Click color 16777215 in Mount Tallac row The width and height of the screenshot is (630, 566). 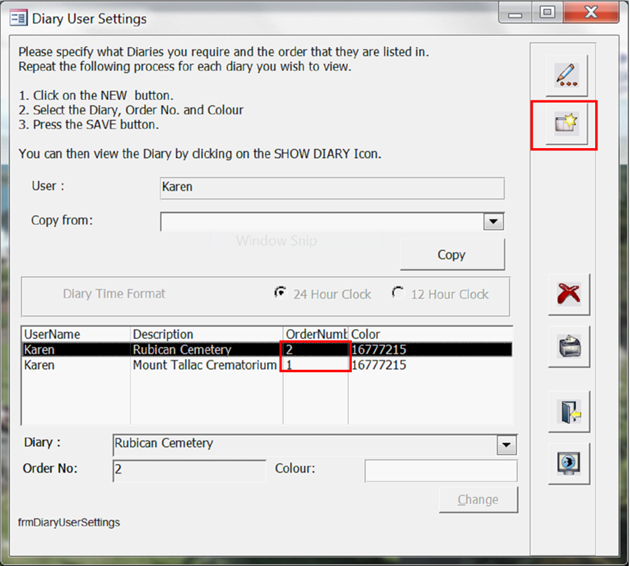378,365
